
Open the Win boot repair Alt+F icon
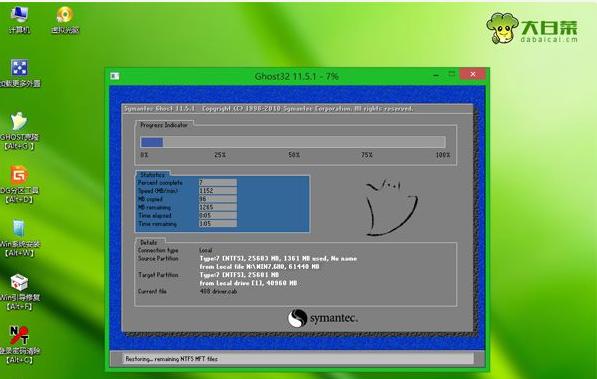click(19, 291)
